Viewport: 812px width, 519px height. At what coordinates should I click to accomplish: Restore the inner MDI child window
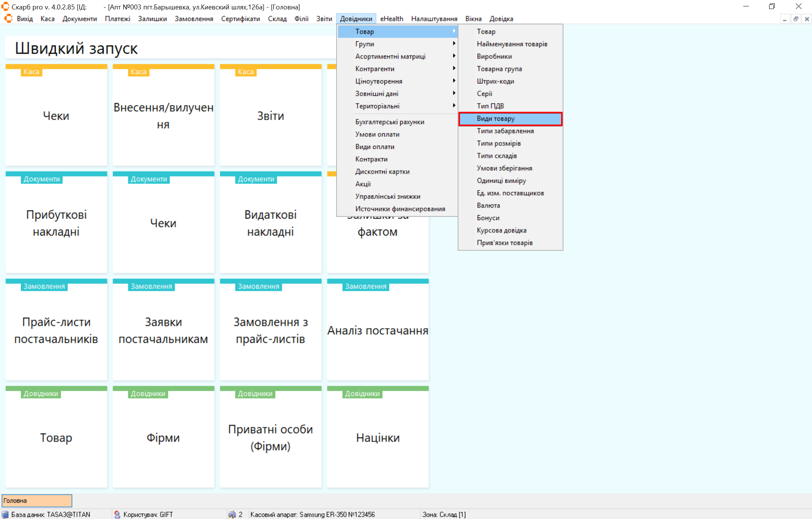[796, 19]
